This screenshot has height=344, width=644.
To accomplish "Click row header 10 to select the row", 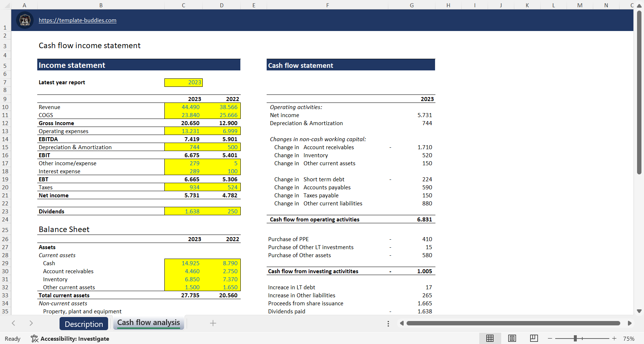I will tap(5, 107).
